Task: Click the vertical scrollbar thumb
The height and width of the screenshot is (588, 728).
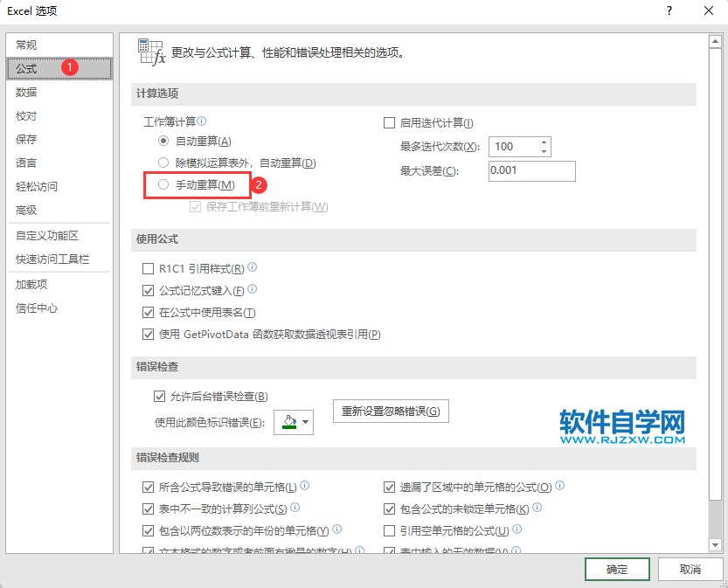Action: pos(715,273)
